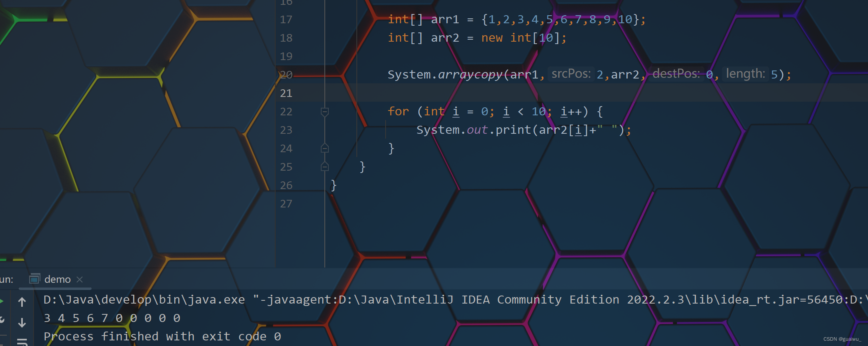Click 'out' in System.out.print
The width and height of the screenshot is (868, 346).
[x=477, y=130]
